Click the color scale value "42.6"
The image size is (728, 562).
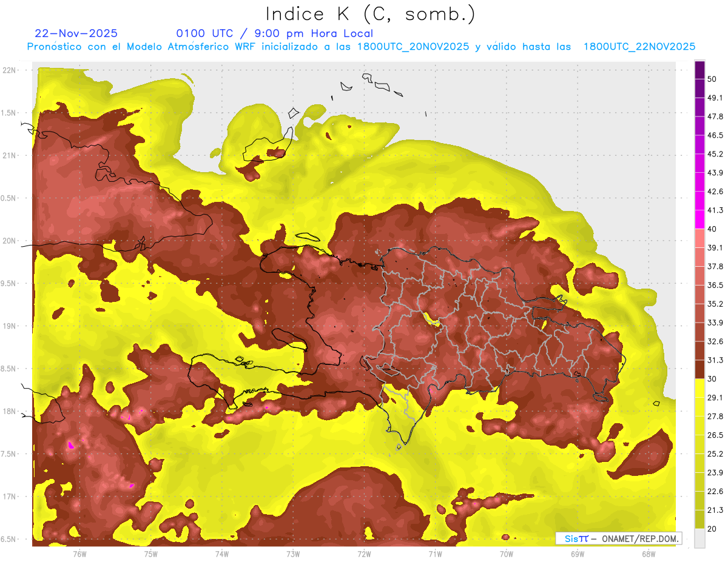coord(715,192)
